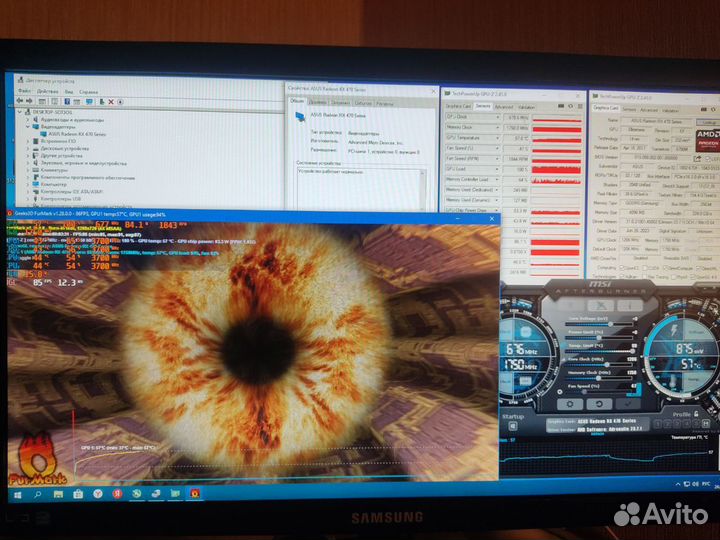Select profile 5 button in MSI Afterburner

click(696, 424)
